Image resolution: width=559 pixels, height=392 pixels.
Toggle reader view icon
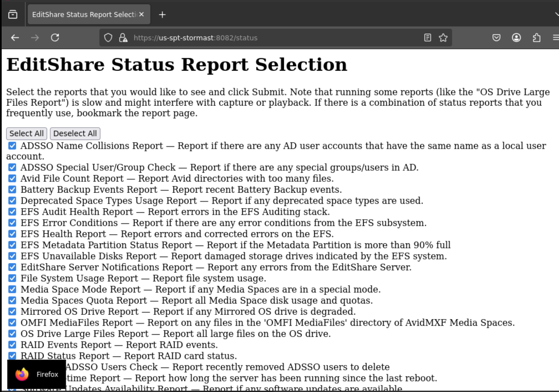point(427,38)
